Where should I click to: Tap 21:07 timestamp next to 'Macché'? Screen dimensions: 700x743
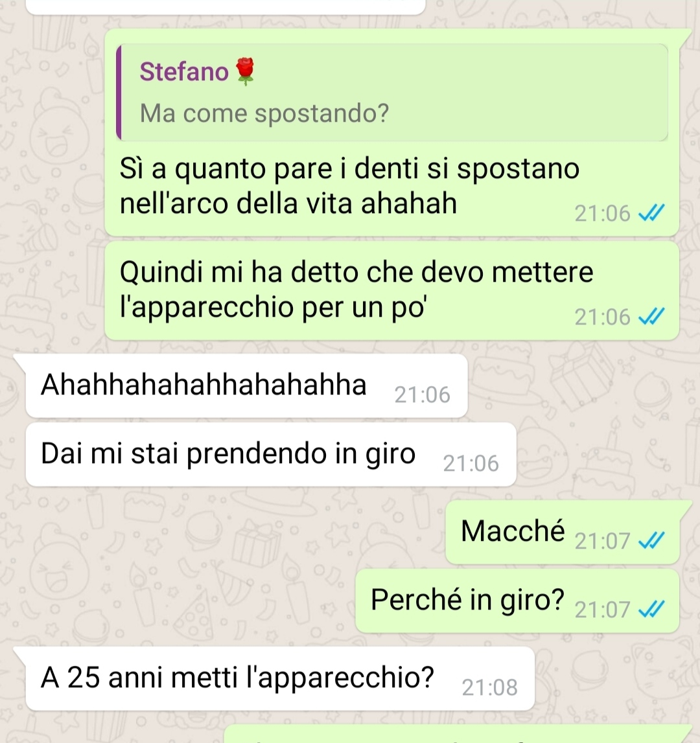(x=602, y=541)
